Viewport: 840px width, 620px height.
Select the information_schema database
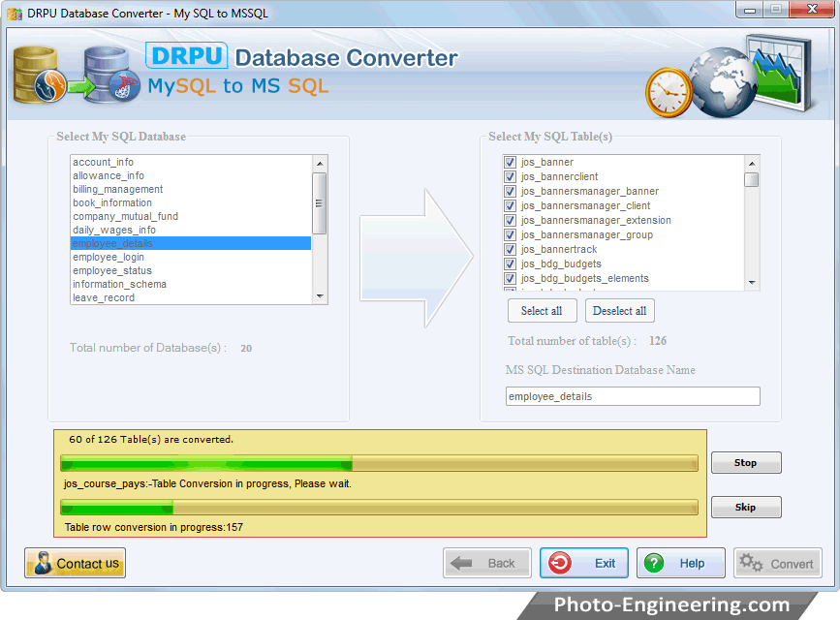click(191, 284)
